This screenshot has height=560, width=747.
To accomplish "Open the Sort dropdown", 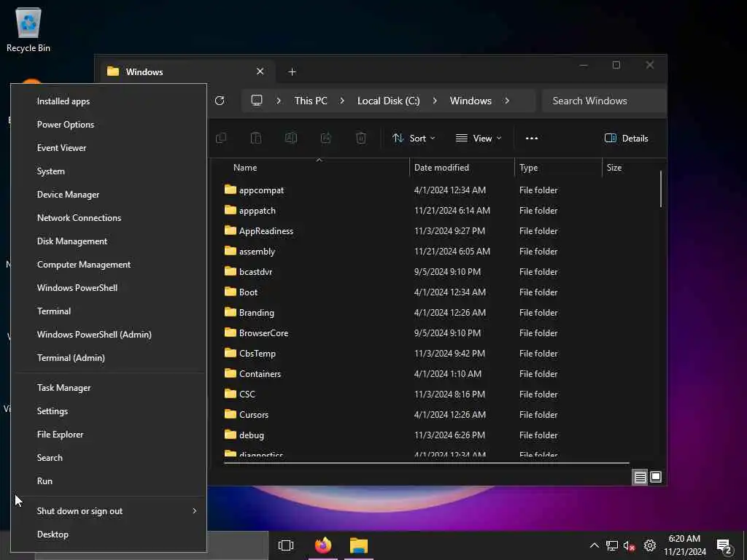I will 414,138.
